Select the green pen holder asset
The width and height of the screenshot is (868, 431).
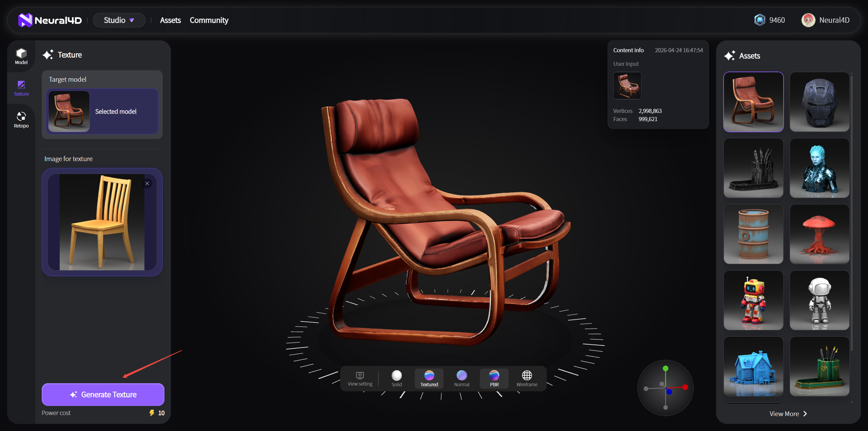point(820,366)
